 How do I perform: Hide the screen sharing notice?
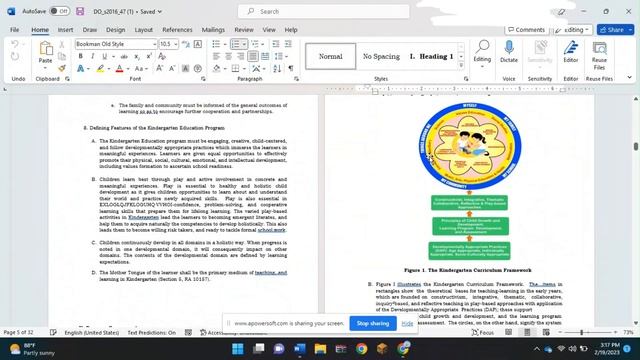[x=407, y=323]
